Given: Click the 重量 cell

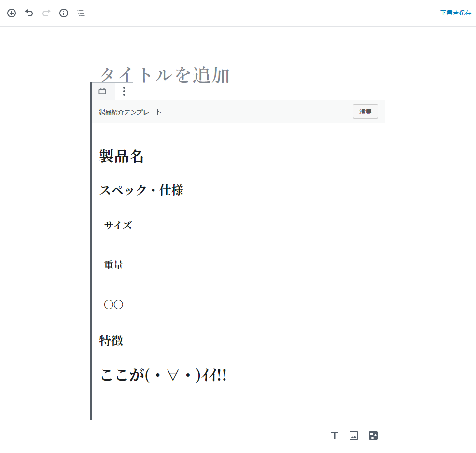Looking at the screenshot, I should tap(113, 265).
